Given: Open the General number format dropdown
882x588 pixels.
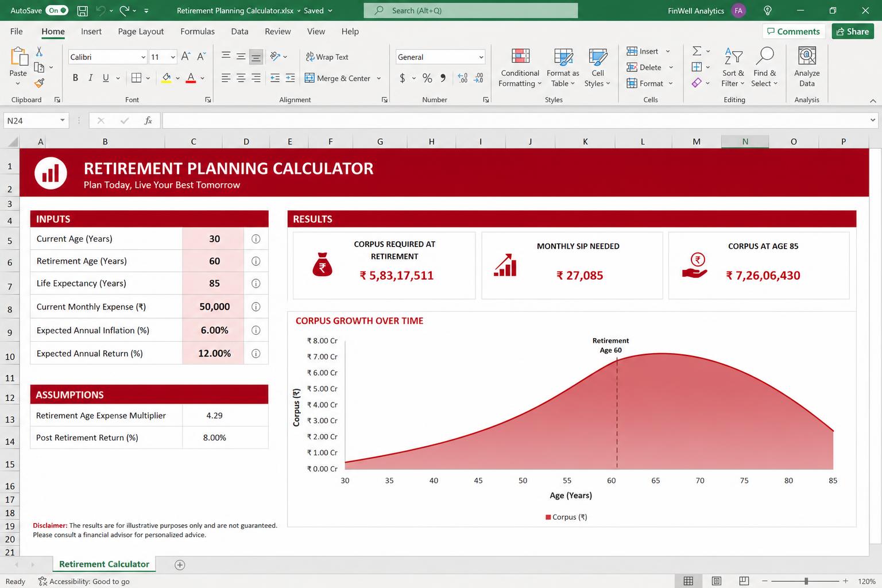Looking at the screenshot, I should tap(481, 57).
